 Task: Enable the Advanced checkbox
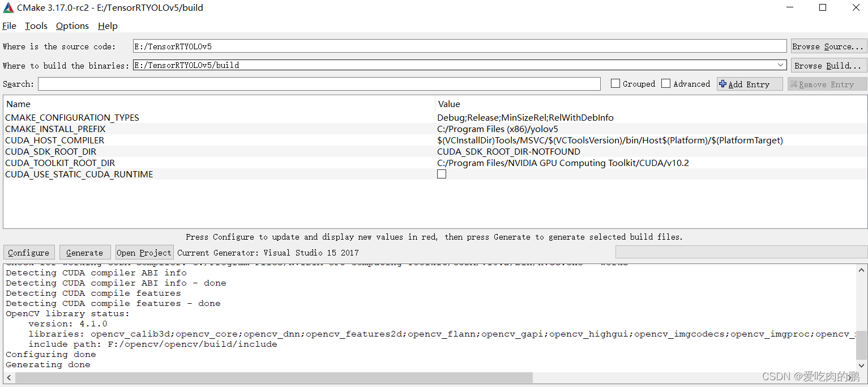click(665, 83)
